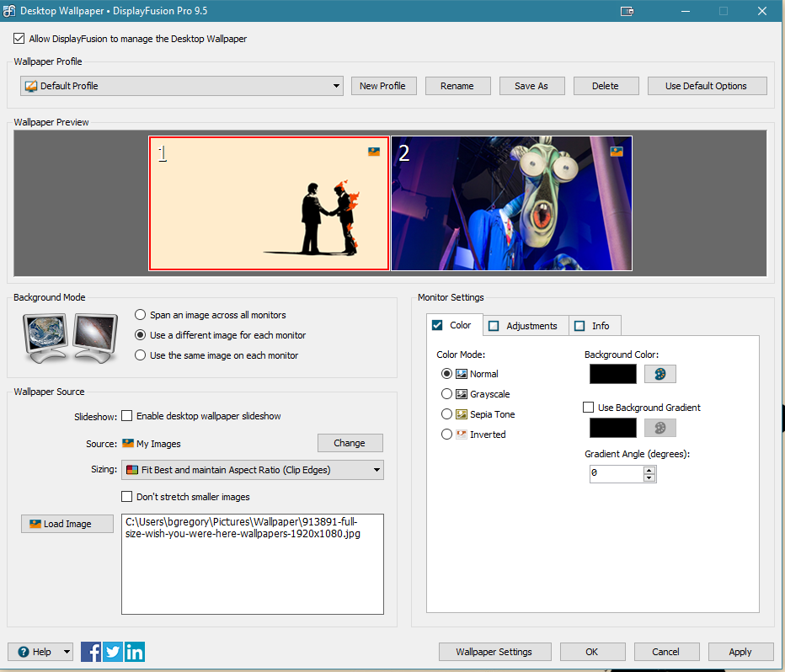This screenshot has width=785, height=672.
Task: Click the galaxy monitor illustration
Action: (95, 337)
